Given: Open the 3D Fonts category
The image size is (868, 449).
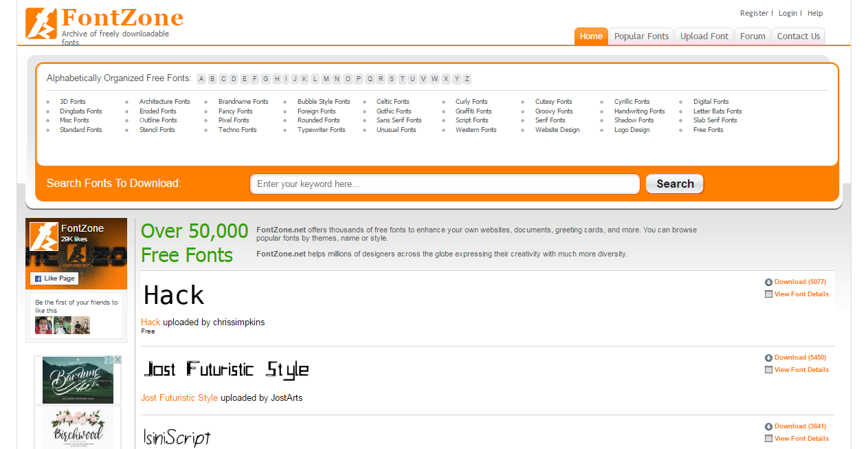Looking at the screenshot, I should pyautogui.click(x=73, y=102).
